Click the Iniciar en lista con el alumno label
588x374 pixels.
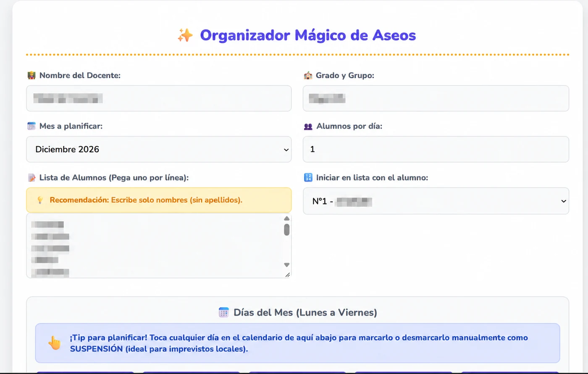point(372,178)
